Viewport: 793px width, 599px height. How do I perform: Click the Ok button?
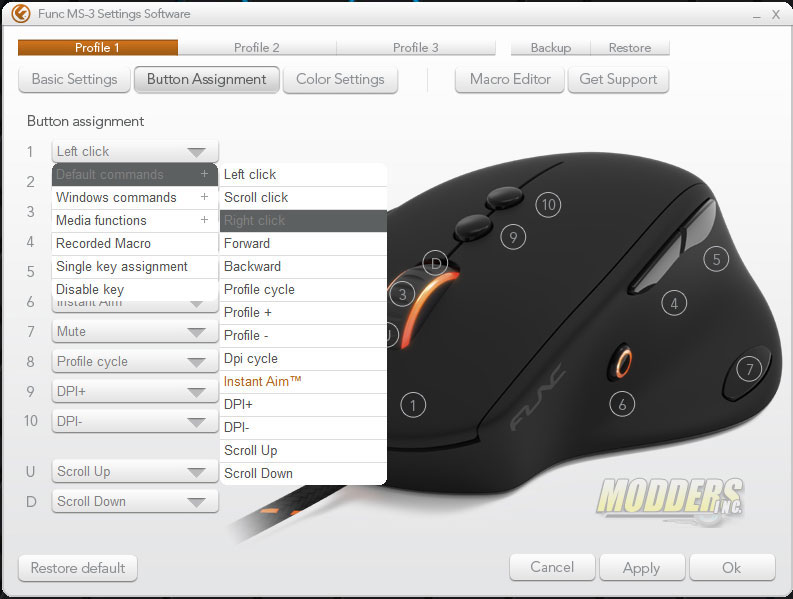732,568
